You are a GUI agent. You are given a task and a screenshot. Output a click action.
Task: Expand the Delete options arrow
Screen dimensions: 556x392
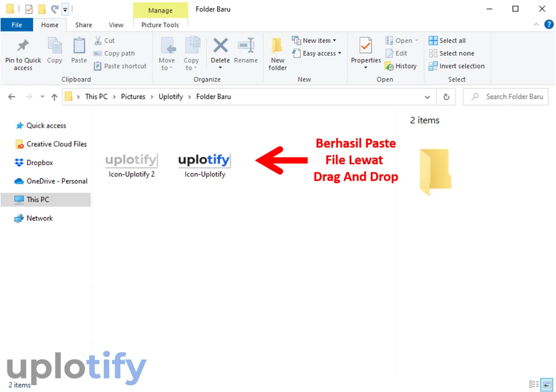[x=220, y=68]
